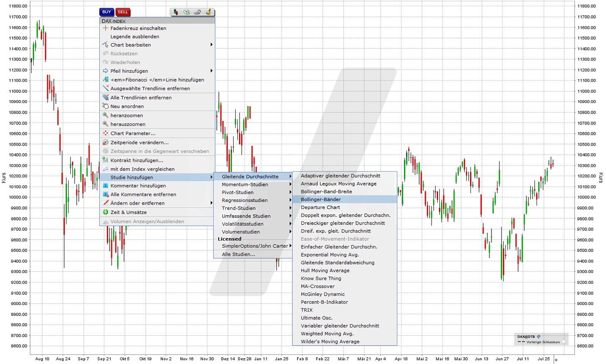Viewport: 606px width, 364px height.
Task: Click the SELL button
Action: coord(123,12)
